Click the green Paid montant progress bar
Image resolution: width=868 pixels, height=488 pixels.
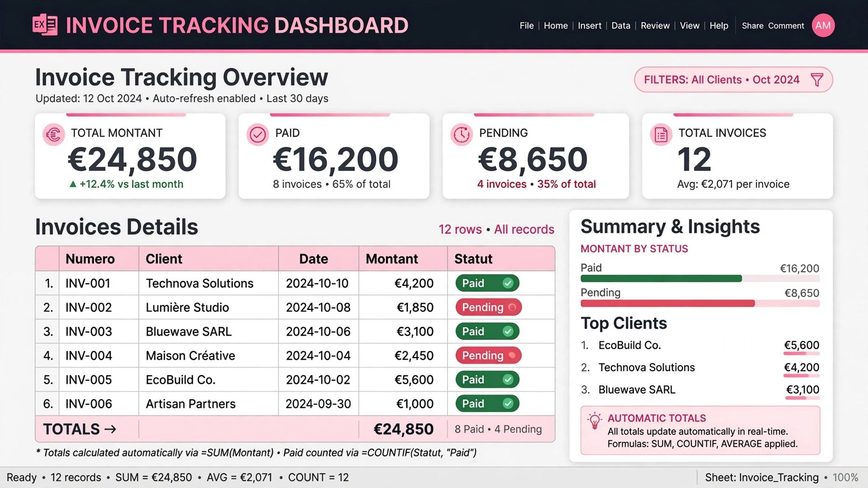(661, 278)
